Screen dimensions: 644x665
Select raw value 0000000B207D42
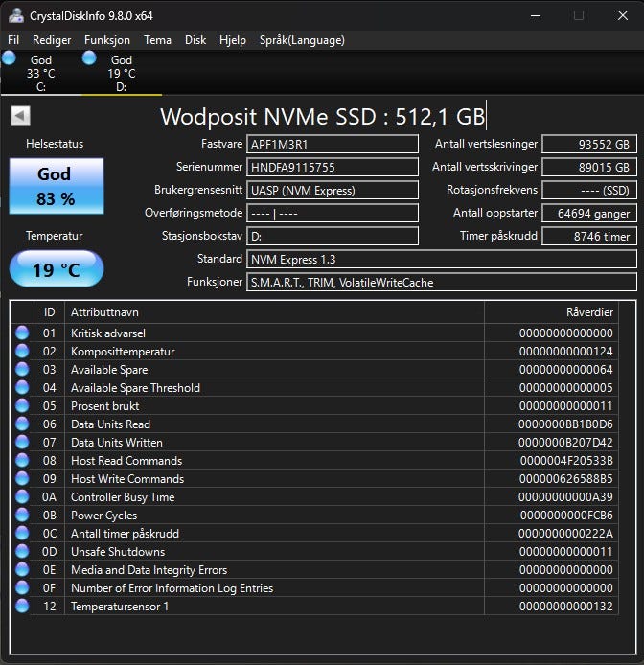565,443
